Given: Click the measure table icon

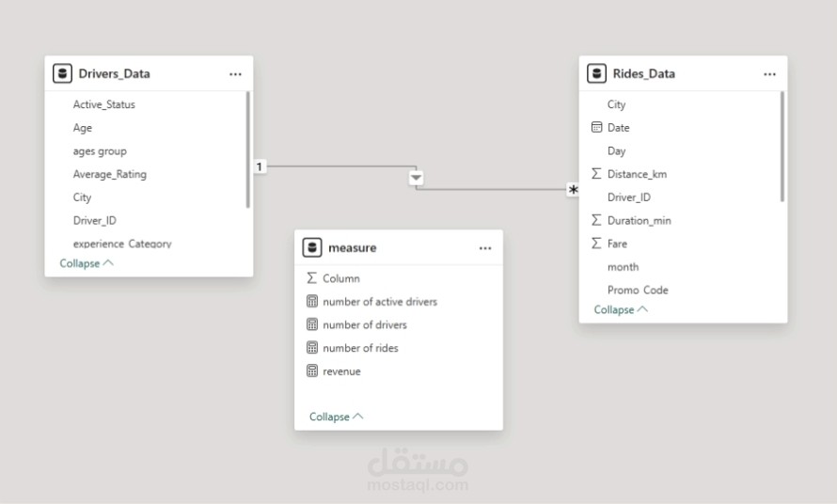Looking at the screenshot, I should pyautogui.click(x=312, y=247).
